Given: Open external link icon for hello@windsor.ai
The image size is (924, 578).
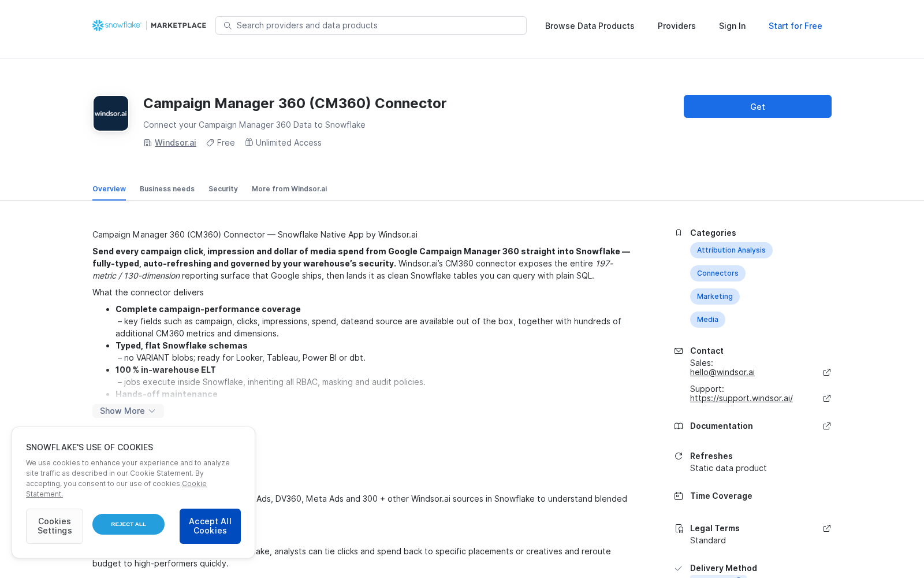Looking at the screenshot, I should click(x=827, y=372).
